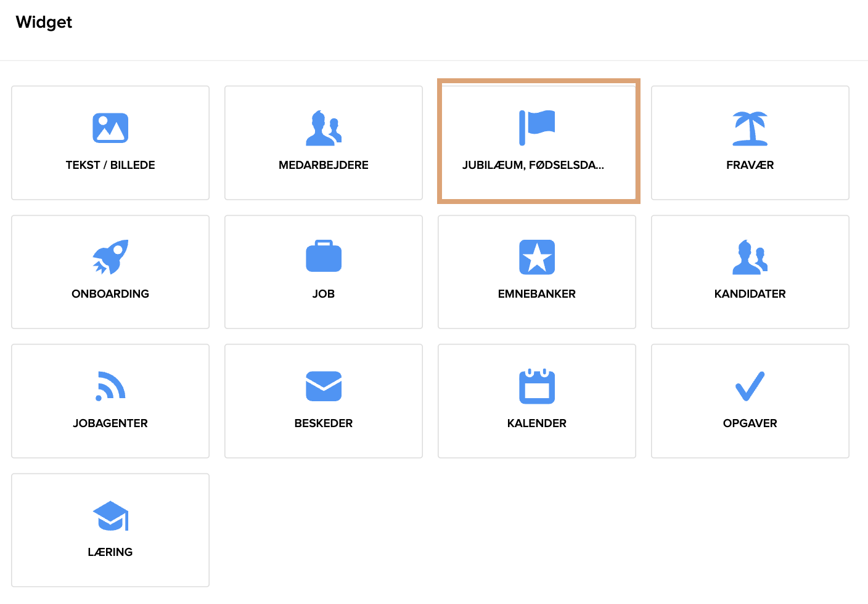Screen dimensions: 868x604
Task: Pick the people icon above Kandidater
Action: [x=750, y=257]
